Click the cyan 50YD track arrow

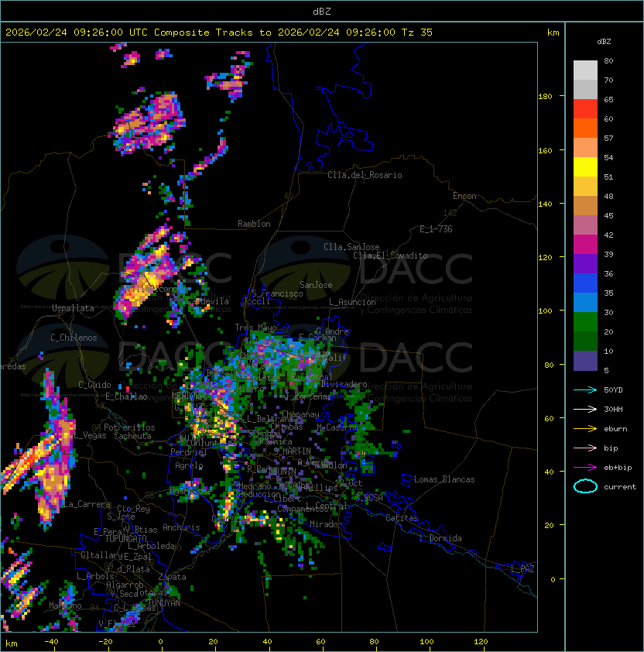click(585, 390)
